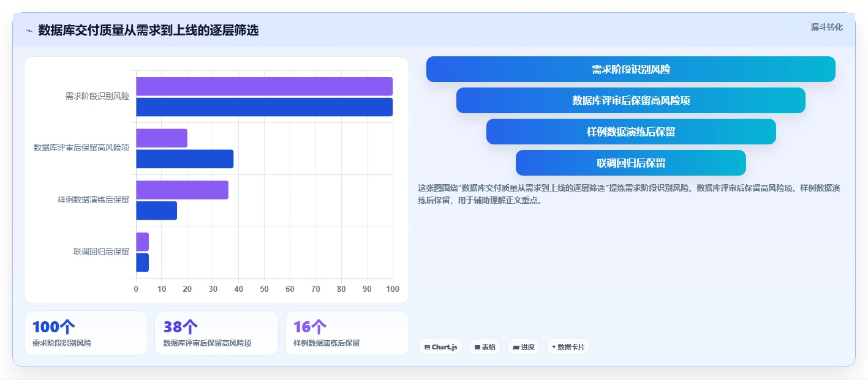Screen dimensions: 868x380
Task: Click the 进度 tag chip
Action: click(524, 347)
